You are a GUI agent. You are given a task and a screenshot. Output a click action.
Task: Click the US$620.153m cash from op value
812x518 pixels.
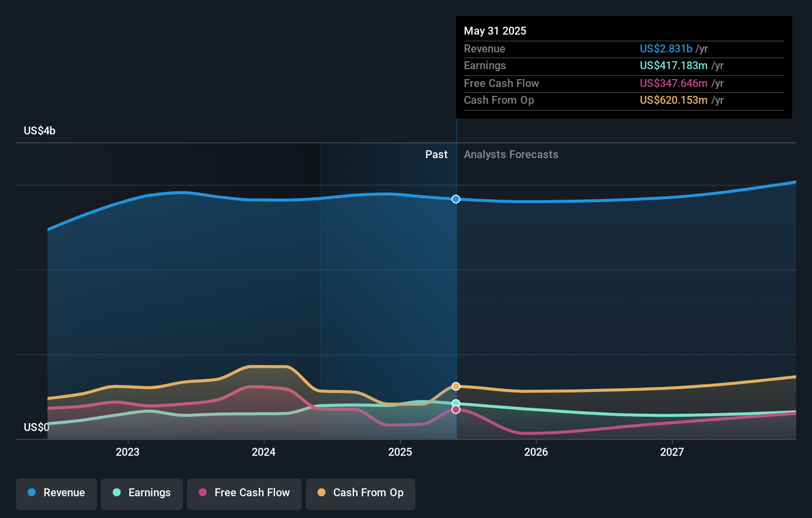click(674, 100)
